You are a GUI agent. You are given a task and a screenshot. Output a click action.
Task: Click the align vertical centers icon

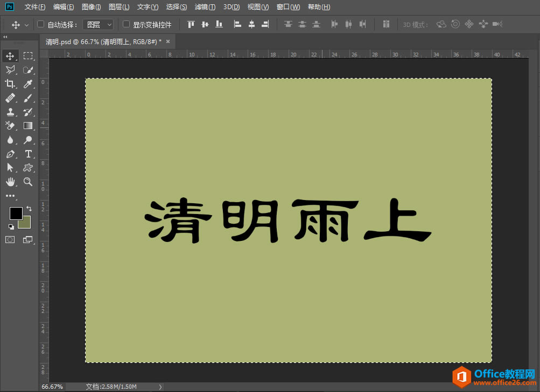[205, 24]
